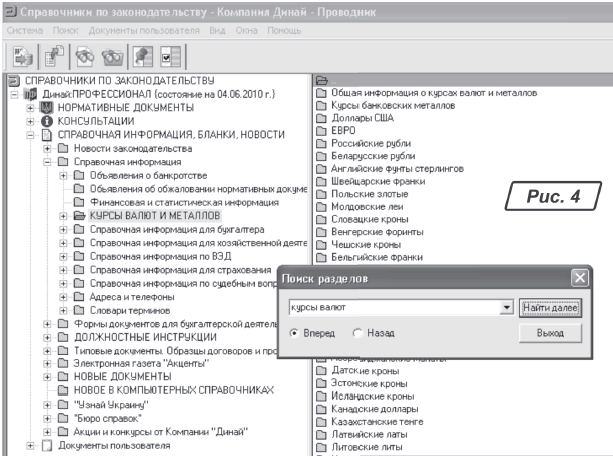Select the Вперед search direction radio button
This screenshot has height=456, width=613.
[295, 332]
